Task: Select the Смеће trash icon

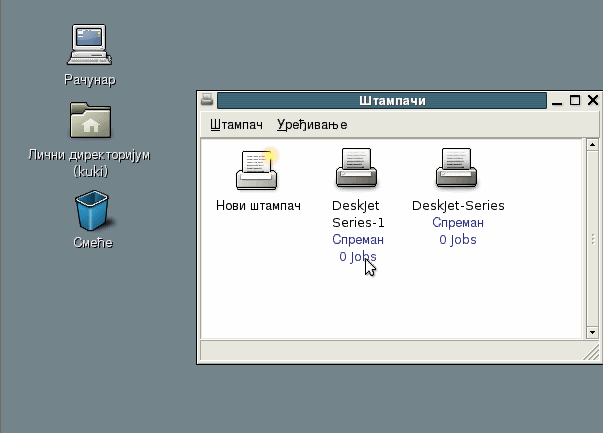Action: [93, 210]
